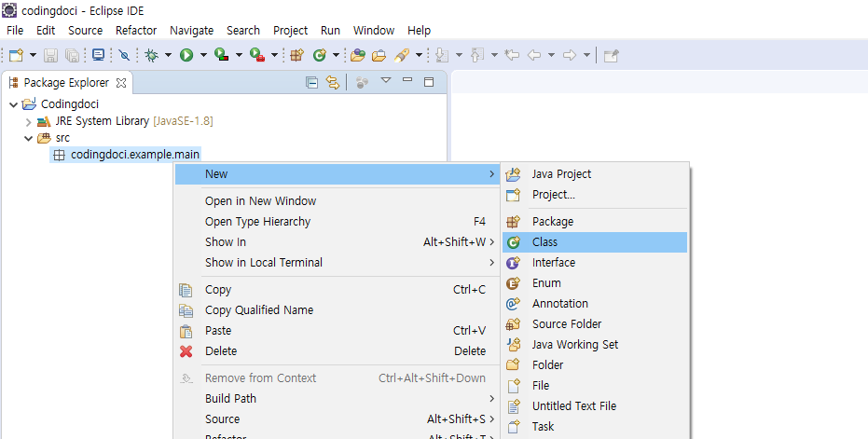The image size is (868, 439).
Task: Run the program with green play icon
Action: tap(186, 55)
